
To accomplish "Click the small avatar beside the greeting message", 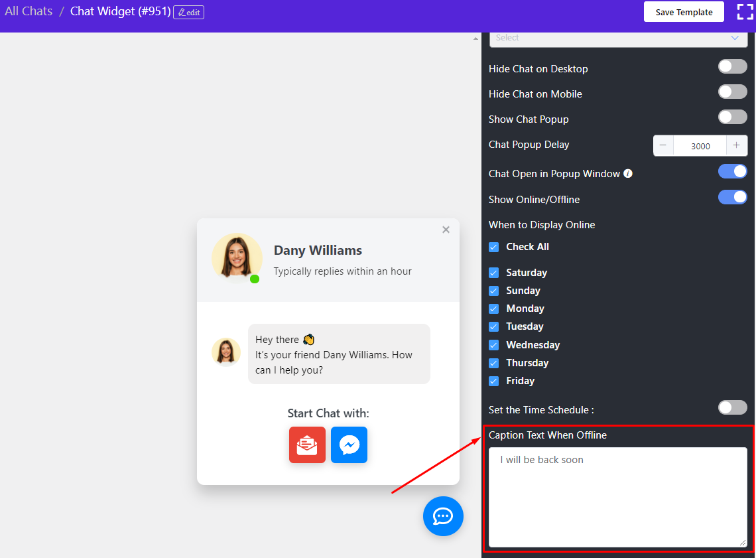I will [225, 352].
